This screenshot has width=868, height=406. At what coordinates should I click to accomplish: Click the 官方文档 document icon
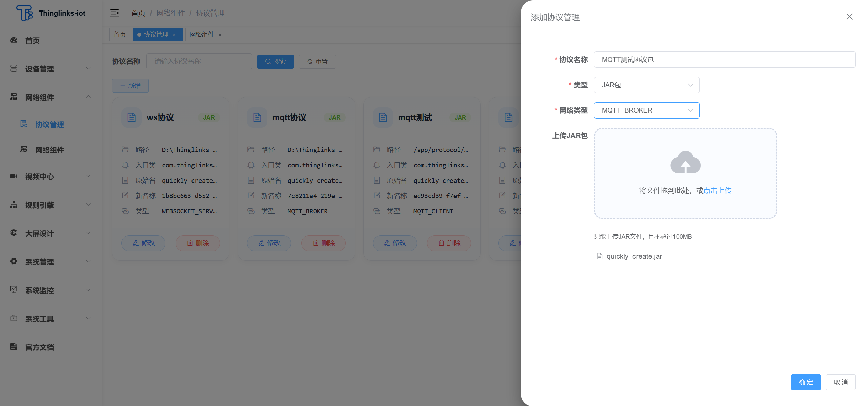pos(14,347)
